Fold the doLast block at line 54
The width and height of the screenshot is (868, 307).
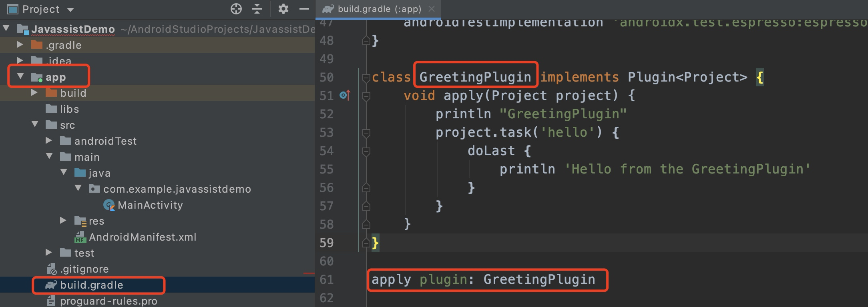tap(366, 151)
